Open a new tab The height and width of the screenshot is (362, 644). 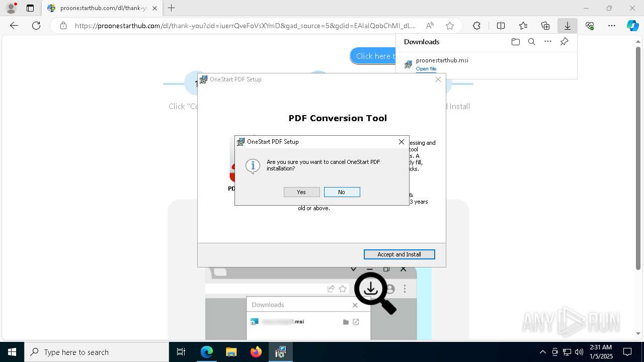(x=172, y=8)
